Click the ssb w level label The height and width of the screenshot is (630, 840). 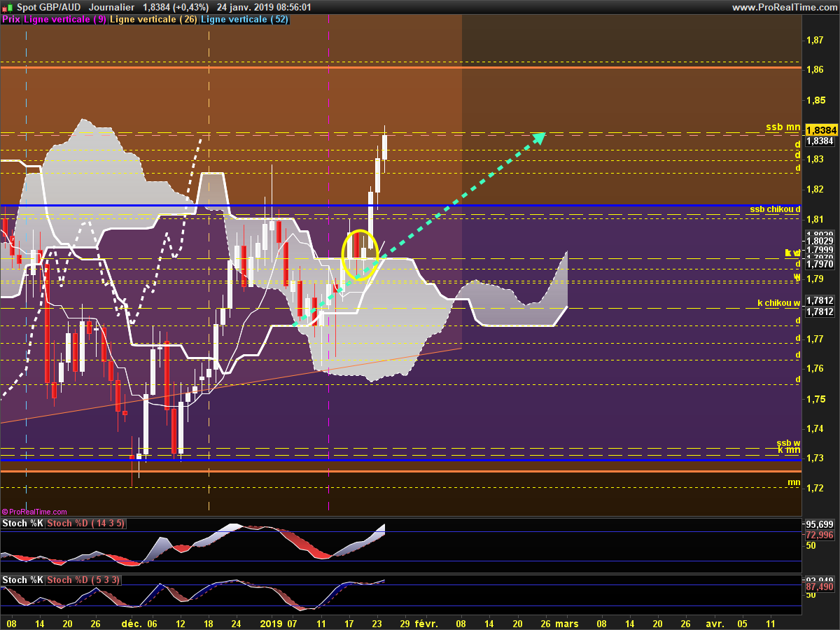click(788, 443)
